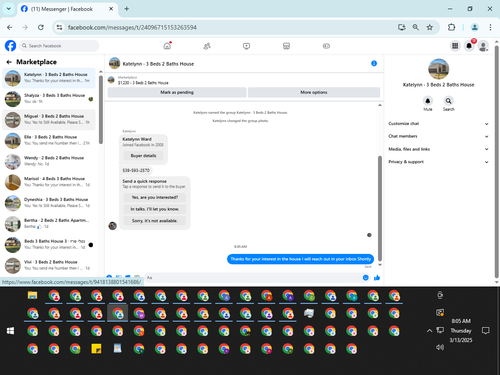Open Bertha 2 Beds 2 Baths Apartment chat
The width and height of the screenshot is (500, 375).
(x=49, y=223)
